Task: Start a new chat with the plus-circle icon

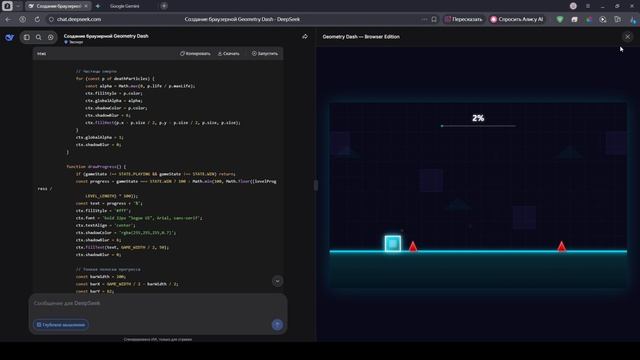Action: point(51,37)
